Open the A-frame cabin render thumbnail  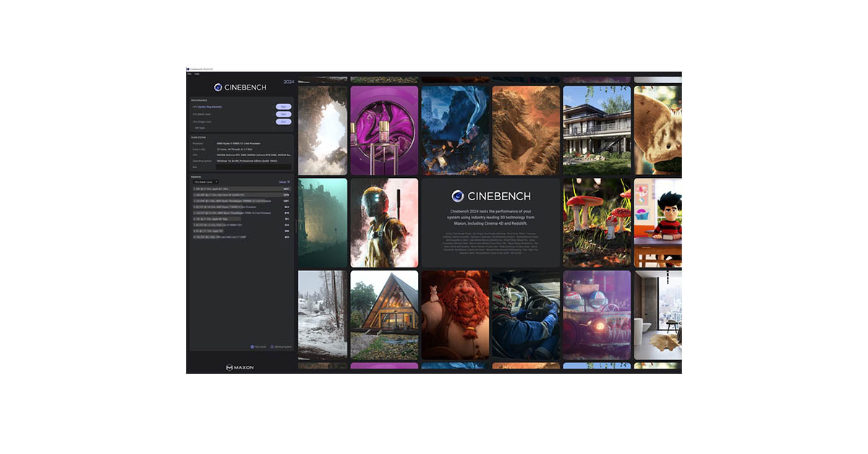click(384, 315)
